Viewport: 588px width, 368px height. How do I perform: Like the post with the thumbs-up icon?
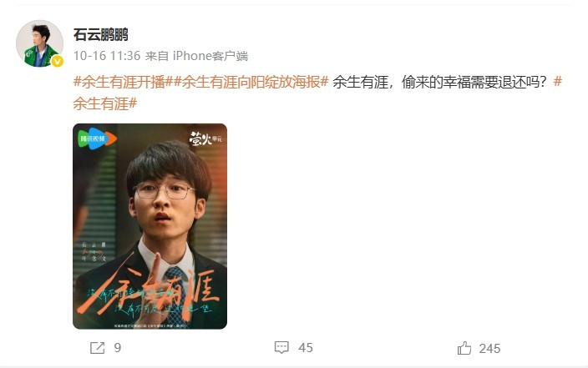click(464, 348)
